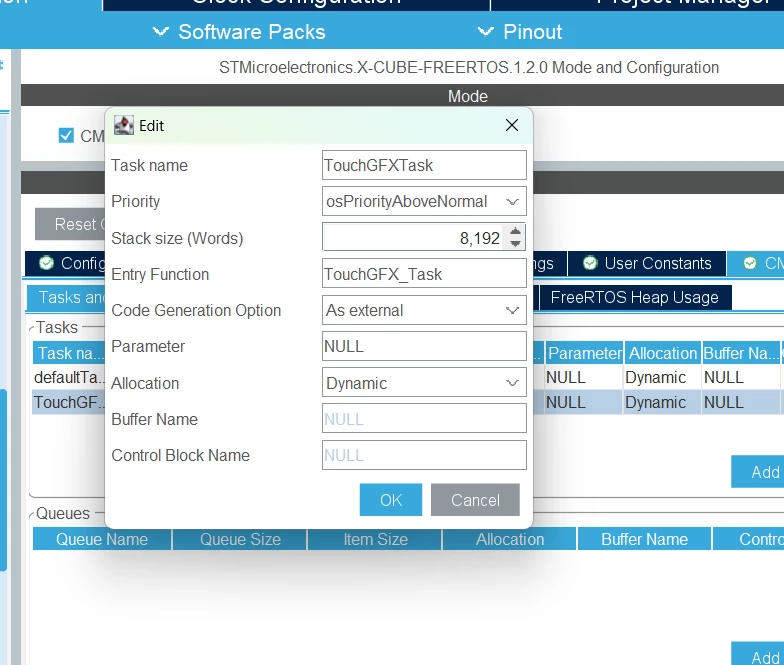Expand the Software Packs menu
This screenshot has width=784, height=665.
click(239, 32)
